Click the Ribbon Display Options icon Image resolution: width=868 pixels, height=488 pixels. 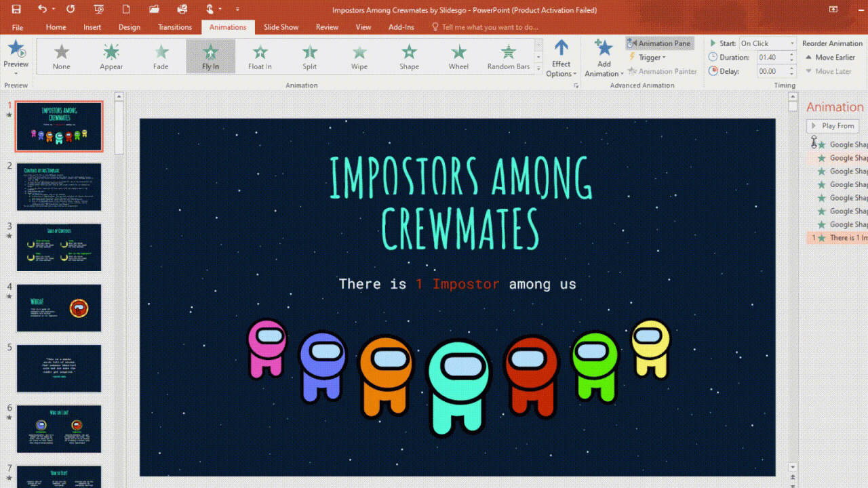pos(833,9)
